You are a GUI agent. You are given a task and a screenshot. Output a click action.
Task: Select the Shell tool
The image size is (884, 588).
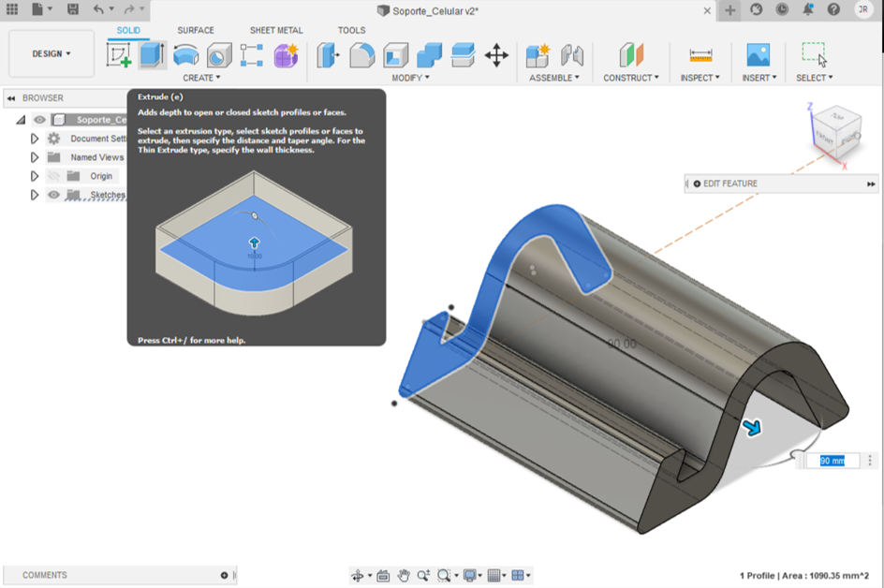[x=396, y=55]
